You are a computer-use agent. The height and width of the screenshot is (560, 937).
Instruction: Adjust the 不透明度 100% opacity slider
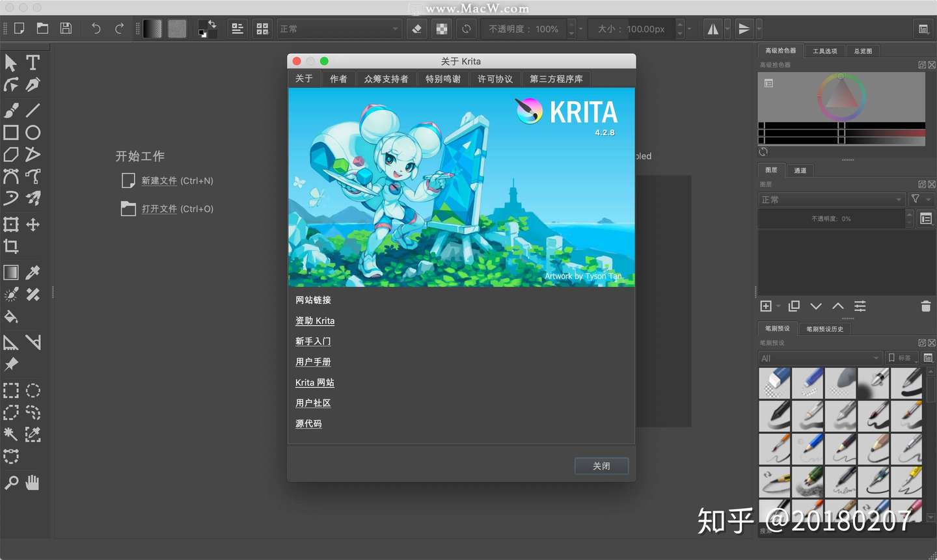524,29
